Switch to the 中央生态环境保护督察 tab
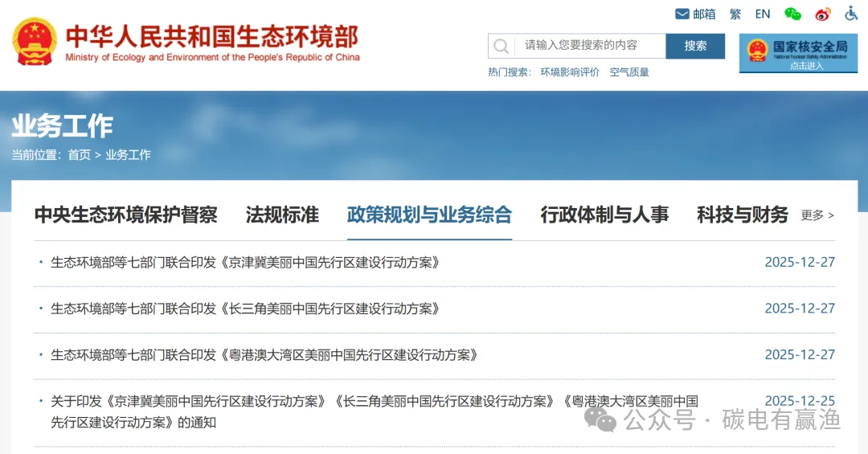868x454 pixels. [x=125, y=215]
